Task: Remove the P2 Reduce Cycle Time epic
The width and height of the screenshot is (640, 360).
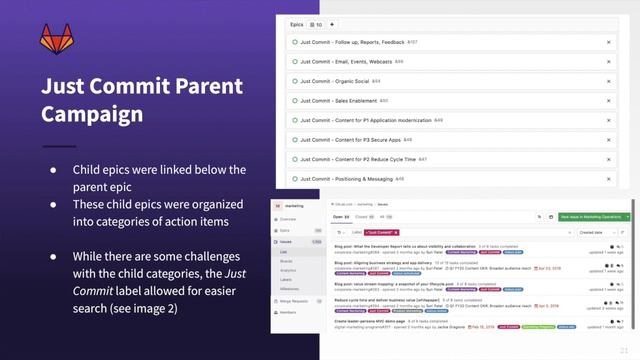Action: tap(609, 160)
